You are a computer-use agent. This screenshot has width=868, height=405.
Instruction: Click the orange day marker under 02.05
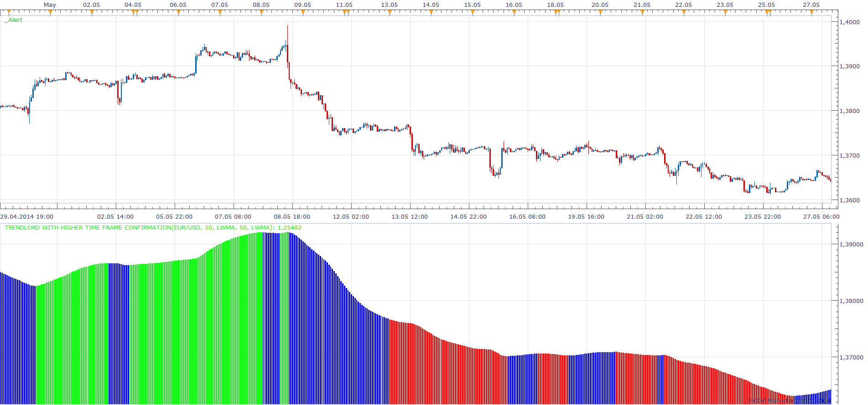(92, 13)
